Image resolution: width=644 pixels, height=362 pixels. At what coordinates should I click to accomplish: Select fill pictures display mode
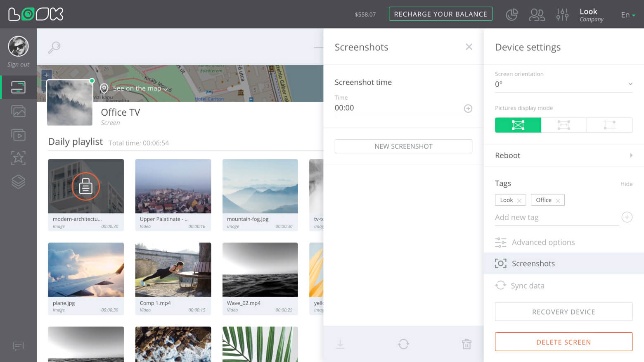518,125
